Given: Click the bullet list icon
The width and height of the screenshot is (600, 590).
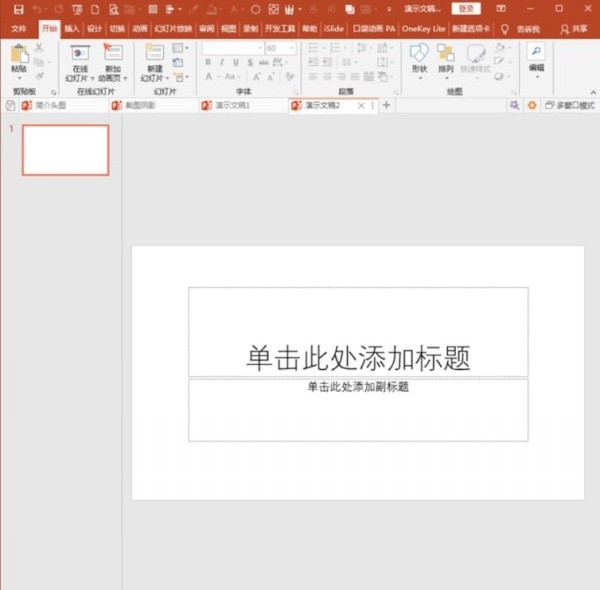Looking at the screenshot, I should click(313, 48).
